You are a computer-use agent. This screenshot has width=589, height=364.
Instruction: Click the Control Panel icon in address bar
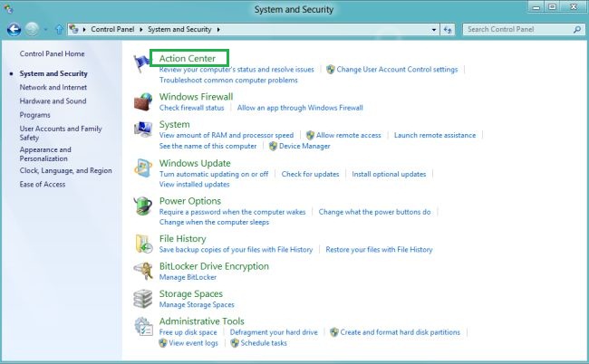(73, 29)
